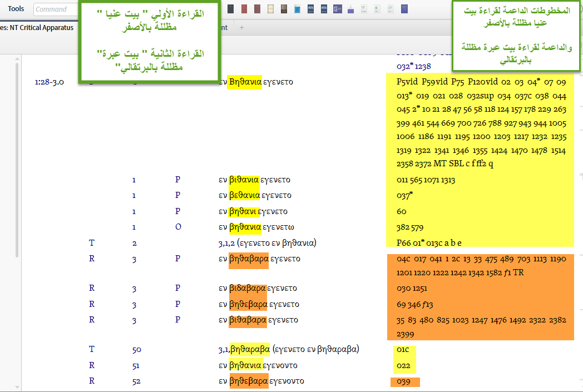The height and width of the screenshot is (392, 583).
Task: Focus the Command input box
Action: (56, 9)
